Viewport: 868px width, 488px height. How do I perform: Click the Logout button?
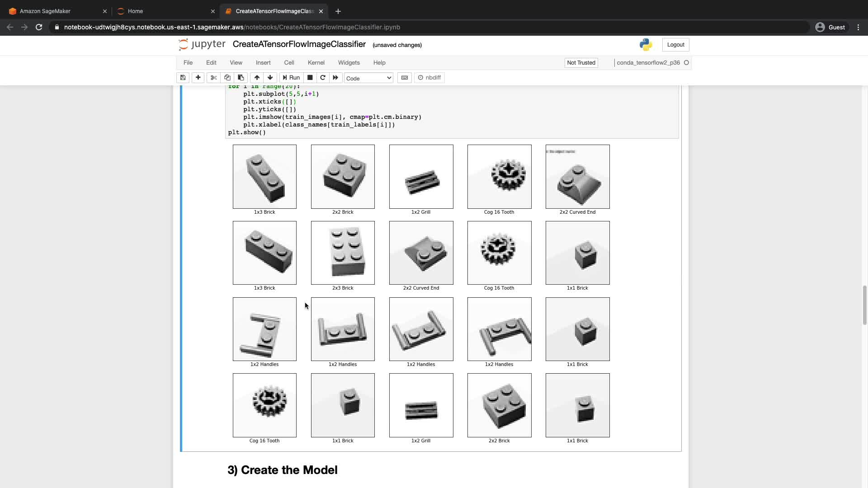click(x=675, y=45)
